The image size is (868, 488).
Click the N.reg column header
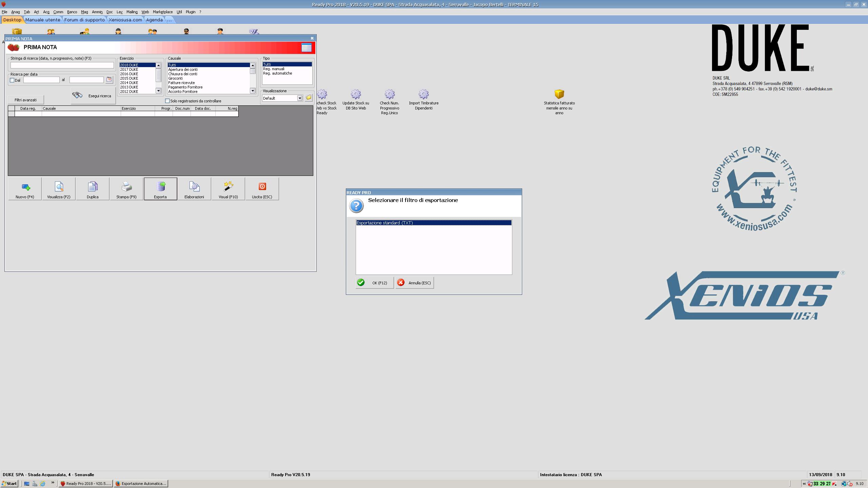click(x=227, y=108)
